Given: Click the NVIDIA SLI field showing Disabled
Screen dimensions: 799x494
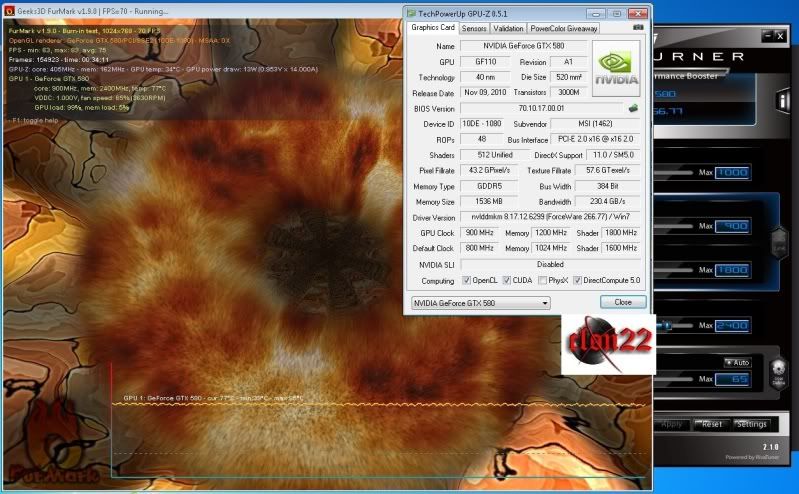Looking at the screenshot, I should pyautogui.click(x=550, y=265).
